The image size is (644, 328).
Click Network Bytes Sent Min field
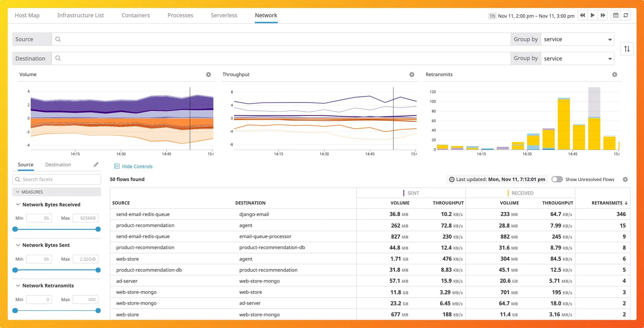coord(39,259)
